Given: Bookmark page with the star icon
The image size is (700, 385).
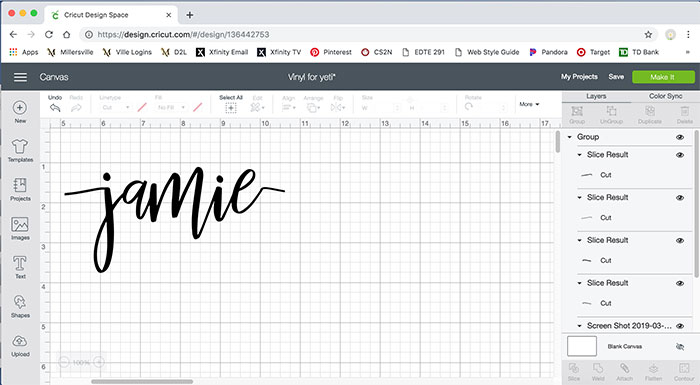Looking at the screenshot, I should pyautogui.click(x=648, y=34).
